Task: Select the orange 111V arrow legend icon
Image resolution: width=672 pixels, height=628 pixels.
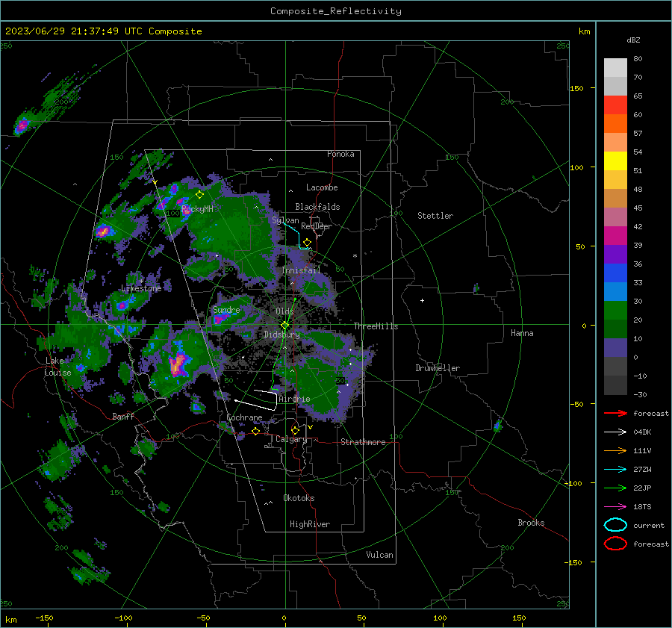Action: [x=615, y=450]
